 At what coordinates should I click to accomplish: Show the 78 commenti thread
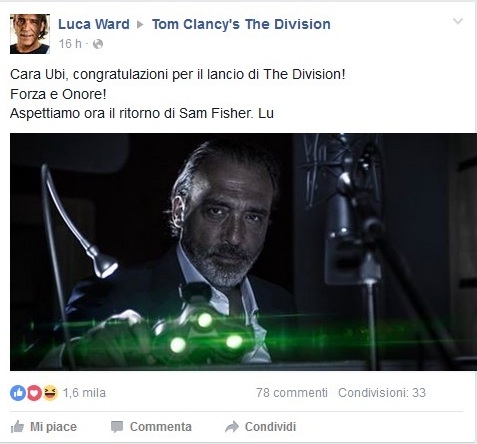click(292, 393)
